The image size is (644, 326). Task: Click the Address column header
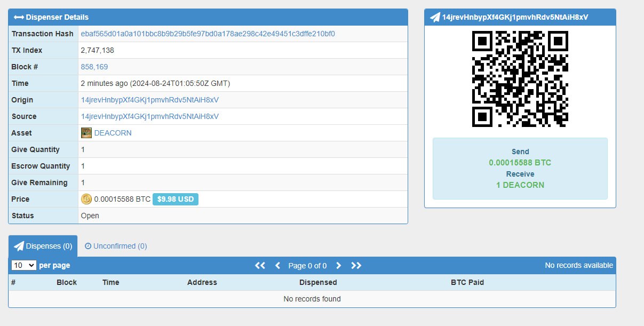[x=202, y=282]
